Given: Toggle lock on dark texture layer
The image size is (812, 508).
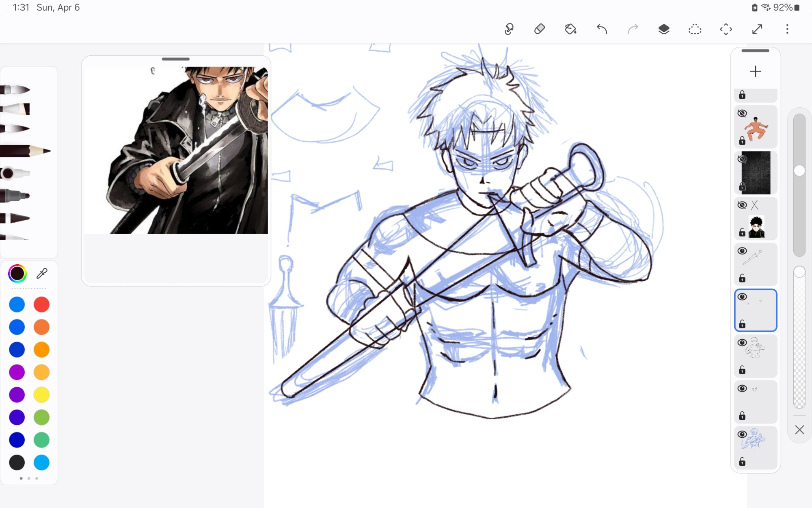Looking at the screenshot, I should [x=742, y=187].
